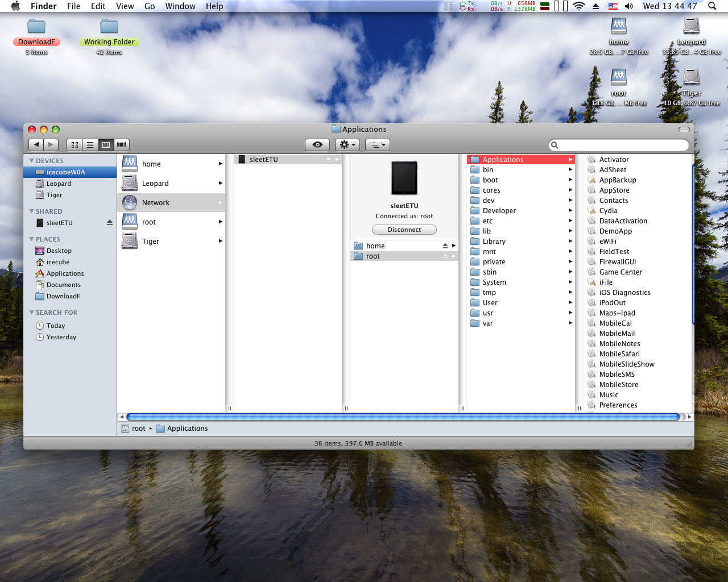Eject sleetETU in the sidebar

click(x=109, y=223)
